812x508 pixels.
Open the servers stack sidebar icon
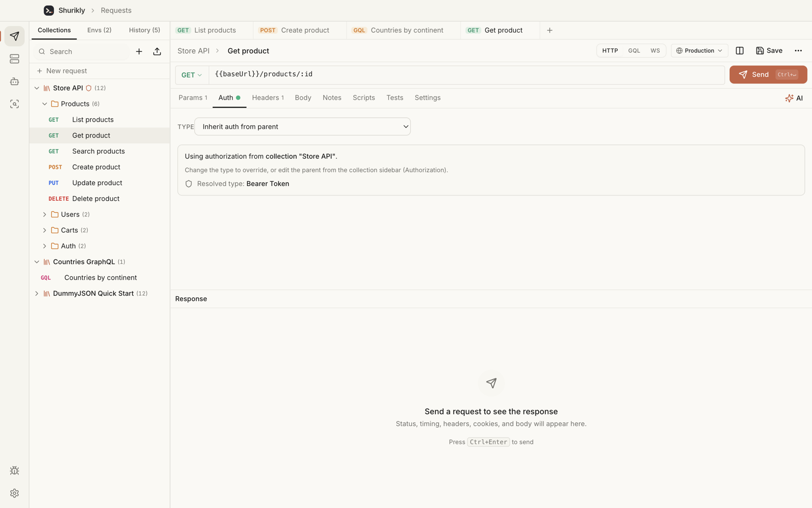(x=14, y=59)
